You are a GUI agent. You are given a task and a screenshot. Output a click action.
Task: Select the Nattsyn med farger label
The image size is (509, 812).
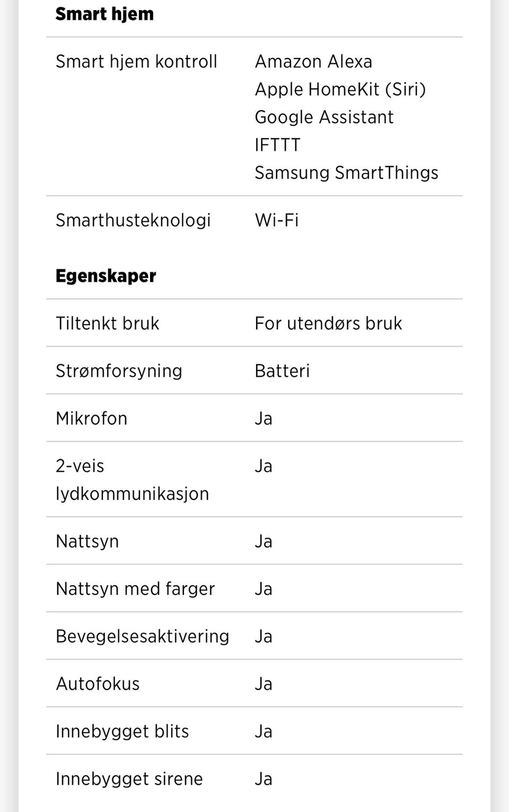(x=135, y=589)
